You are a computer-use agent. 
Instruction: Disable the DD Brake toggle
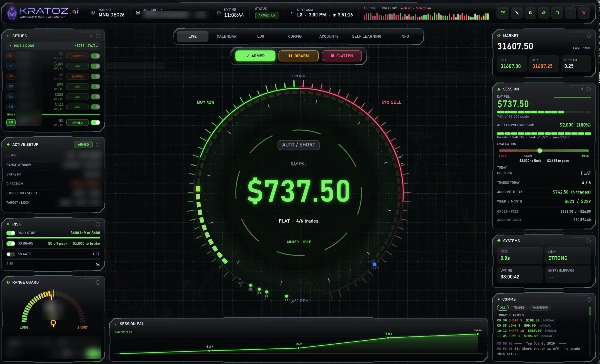pyautogui.click(x=11, y=244)
